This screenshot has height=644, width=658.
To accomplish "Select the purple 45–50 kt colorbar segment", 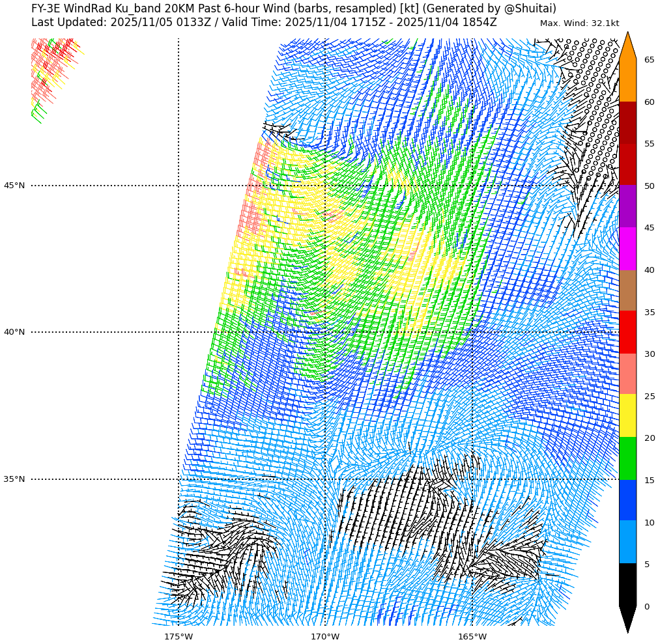I will point(627,206).
